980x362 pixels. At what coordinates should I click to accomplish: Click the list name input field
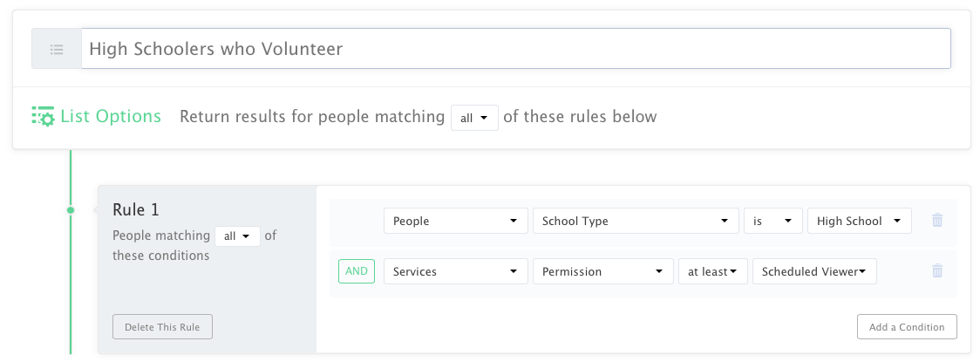point(515,50)
